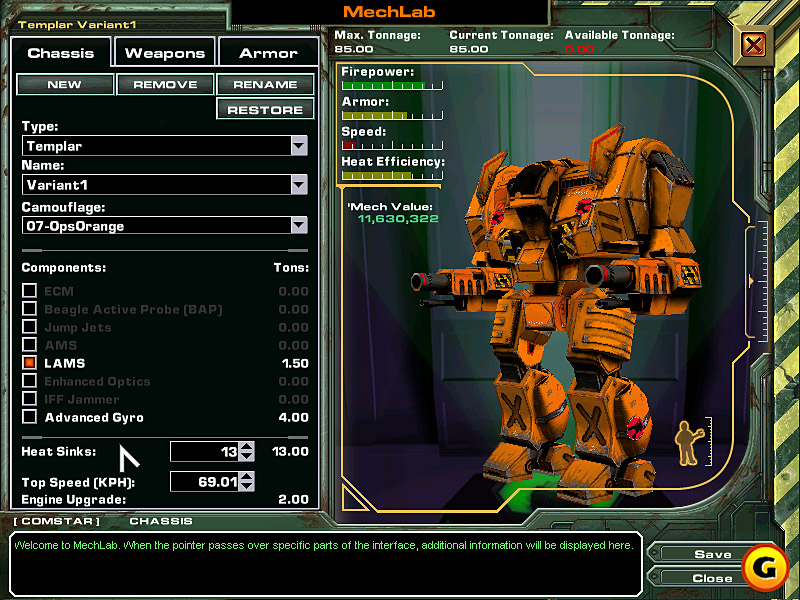Open the Camouflage dropdown showing 07-OpsOrange
The width and height of the screenshot is (800, 600).
pos(298,225)
